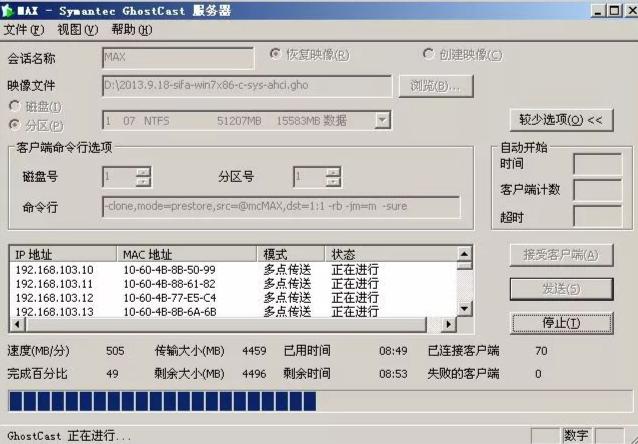Click the GhostCast title bar app icon
The image size is (638, 444).
(7, 10)
